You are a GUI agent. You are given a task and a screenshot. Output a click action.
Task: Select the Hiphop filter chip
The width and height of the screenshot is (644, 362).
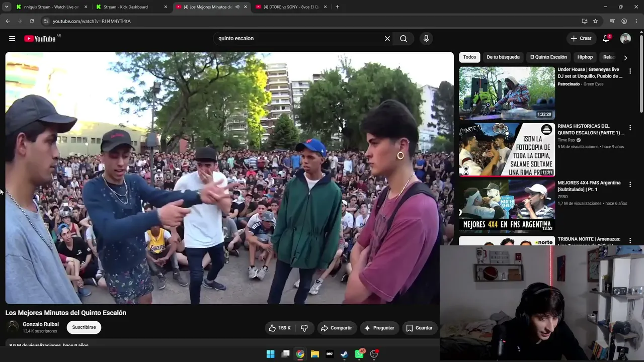585,57
